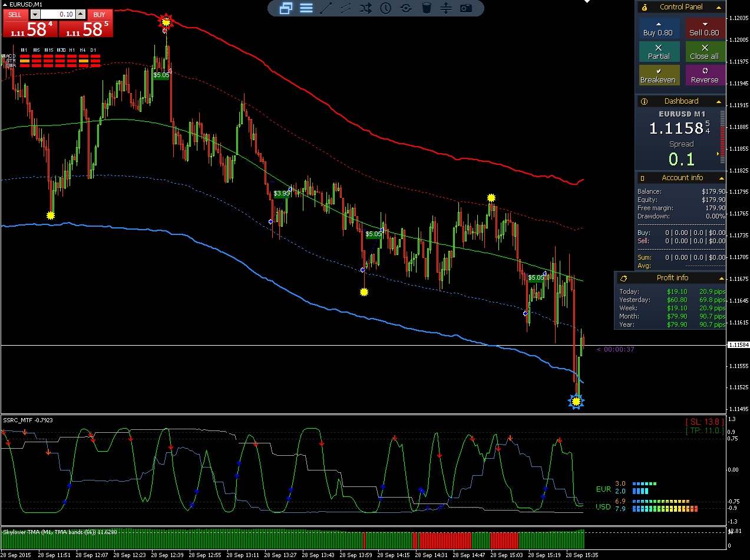Select the single trend line drawing tool

click(326, 8)
